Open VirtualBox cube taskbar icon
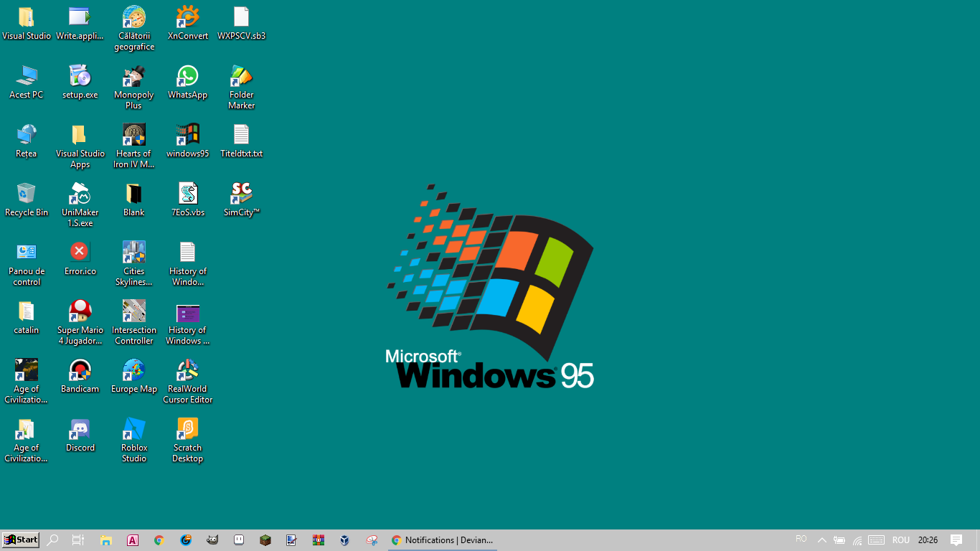Image resolution: width=980 pixels, height=551 pixels. (345, 540)
